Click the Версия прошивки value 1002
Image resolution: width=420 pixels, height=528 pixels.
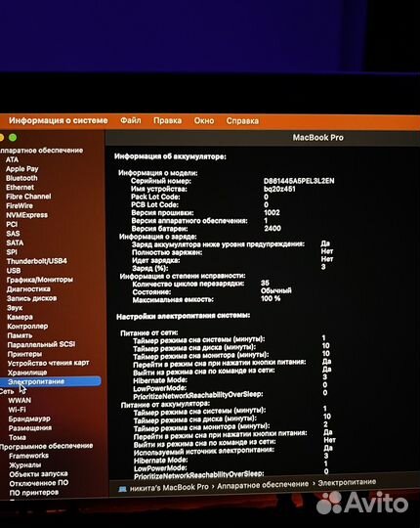(x=272, y=213)
